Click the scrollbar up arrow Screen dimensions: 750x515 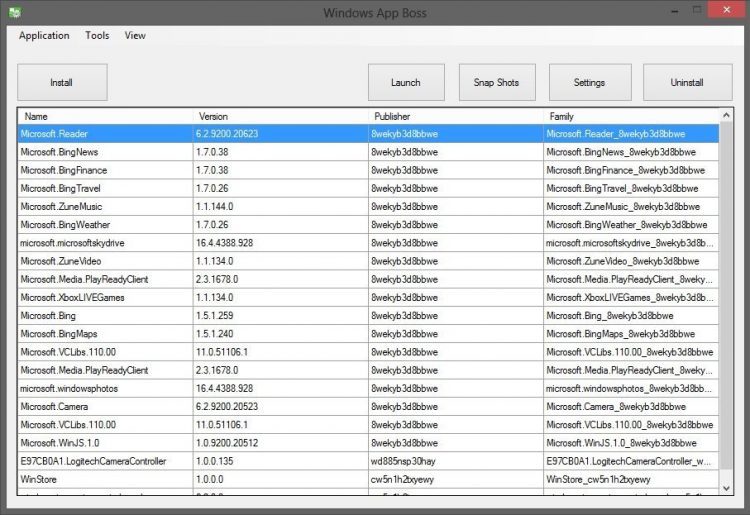click(726, 115)
